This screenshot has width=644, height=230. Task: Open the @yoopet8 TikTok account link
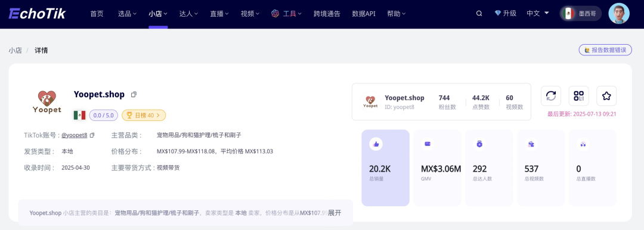coord(74,135)
